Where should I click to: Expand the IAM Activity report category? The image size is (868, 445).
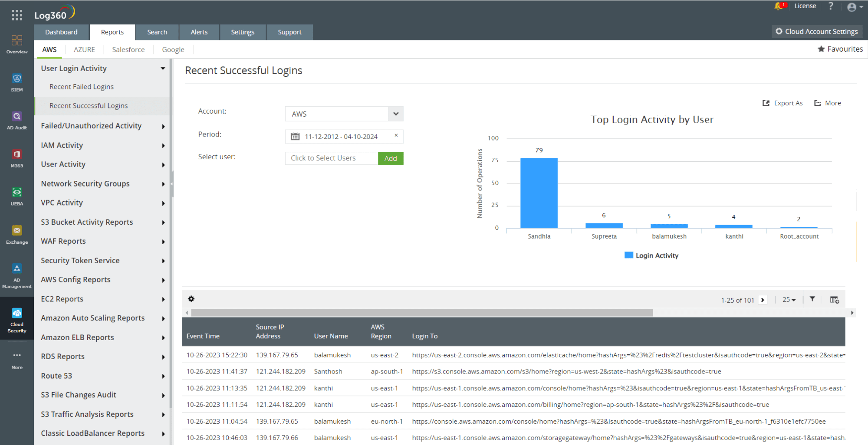tap(62, 145)
